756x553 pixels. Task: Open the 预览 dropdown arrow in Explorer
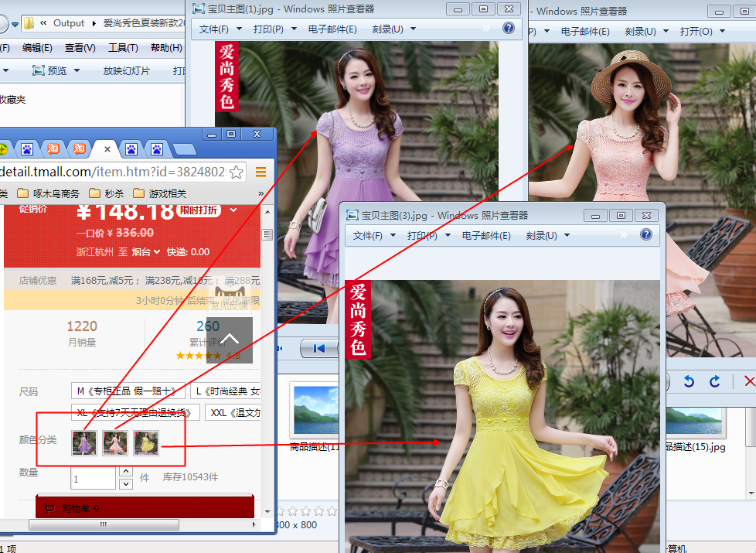pos(77,71)
